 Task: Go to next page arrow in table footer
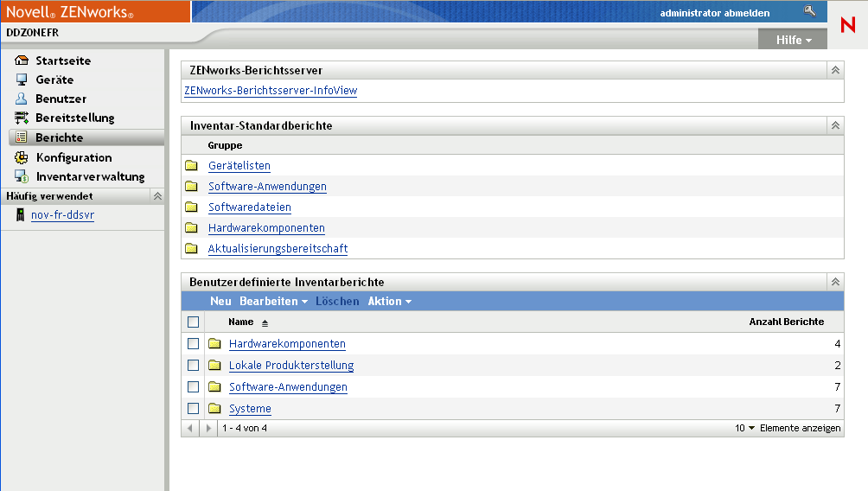(208, 428)
